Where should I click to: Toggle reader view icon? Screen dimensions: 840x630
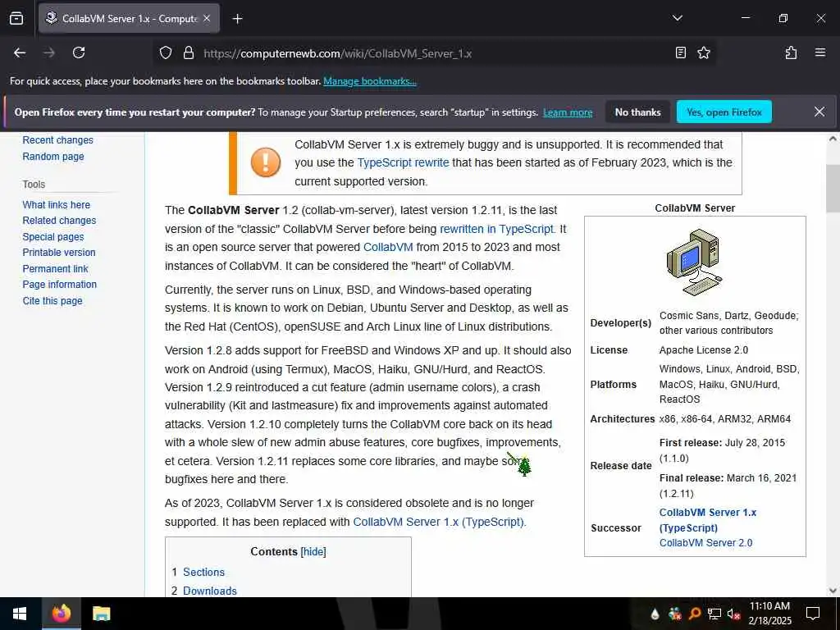click(680, 52)
